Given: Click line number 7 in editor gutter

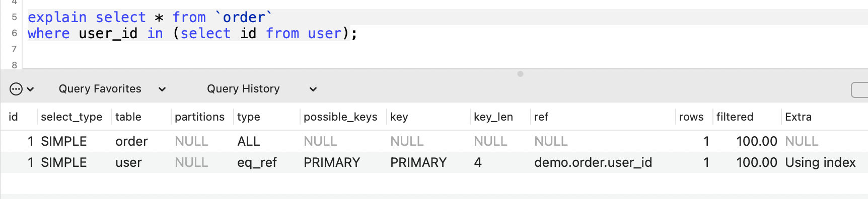Looking at the screenshot, I should pos(14,49).
